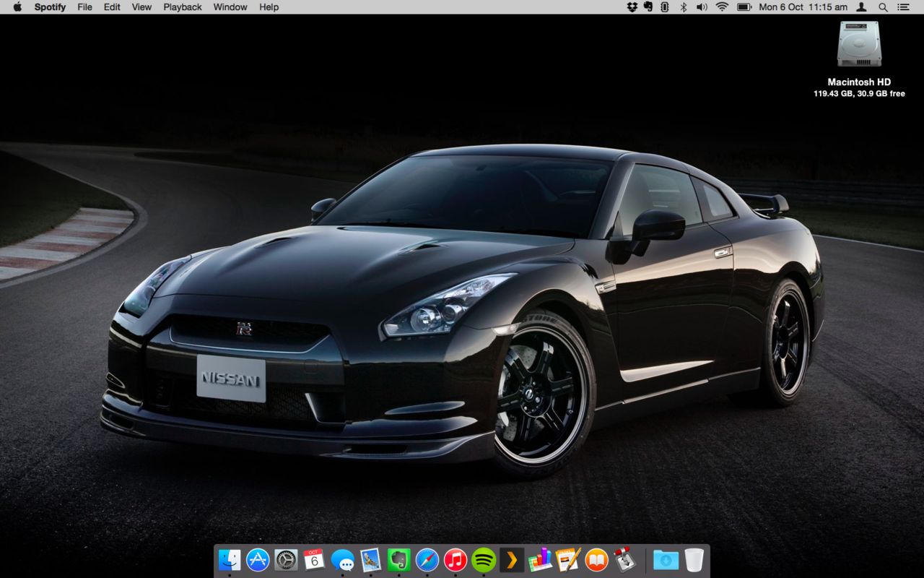Open Notification Center list icon
The height and width of the screenshot is (578, 924).
click(x=904, y=7)
